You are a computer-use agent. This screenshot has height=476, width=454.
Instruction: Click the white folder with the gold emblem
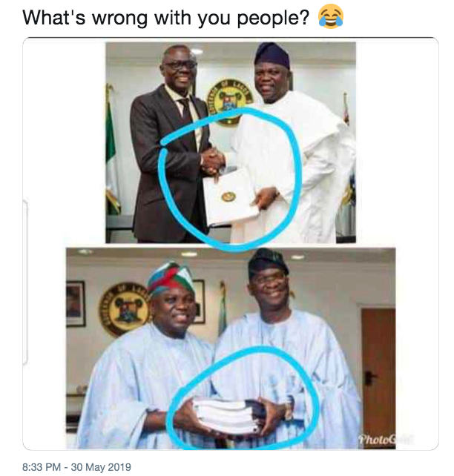pos(230,196)
